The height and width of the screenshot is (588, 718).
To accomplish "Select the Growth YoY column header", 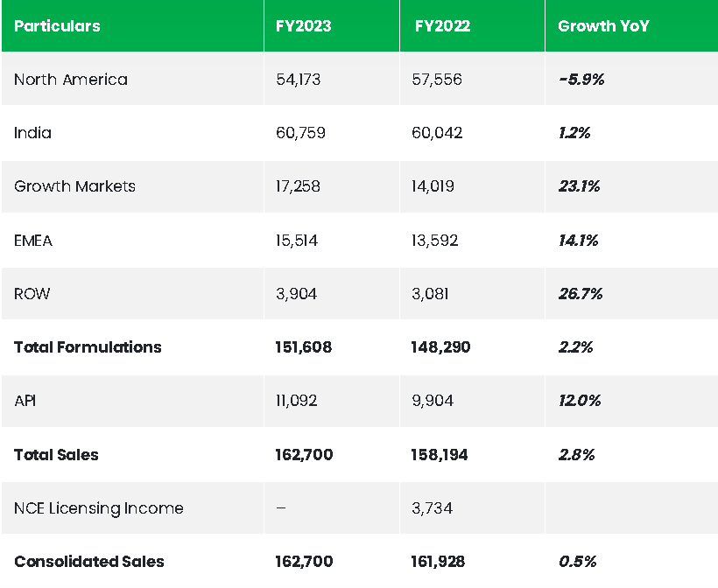I will (603, 26).
